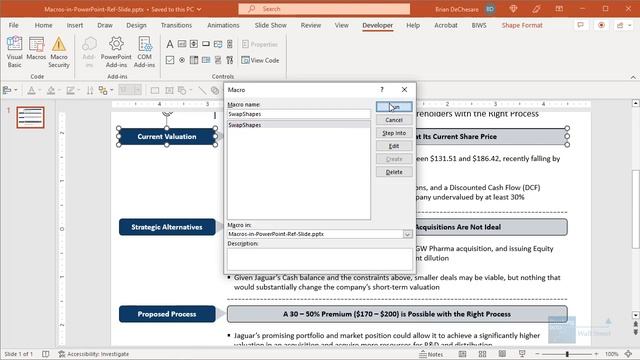Switch to the Shape Format tab

coord(522,25)
